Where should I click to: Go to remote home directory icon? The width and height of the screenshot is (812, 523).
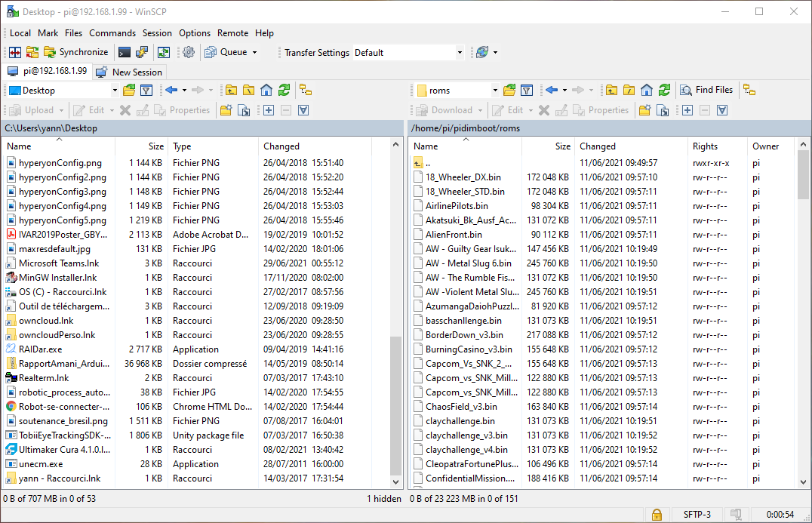pyautogui.click(x=646, y=91)
